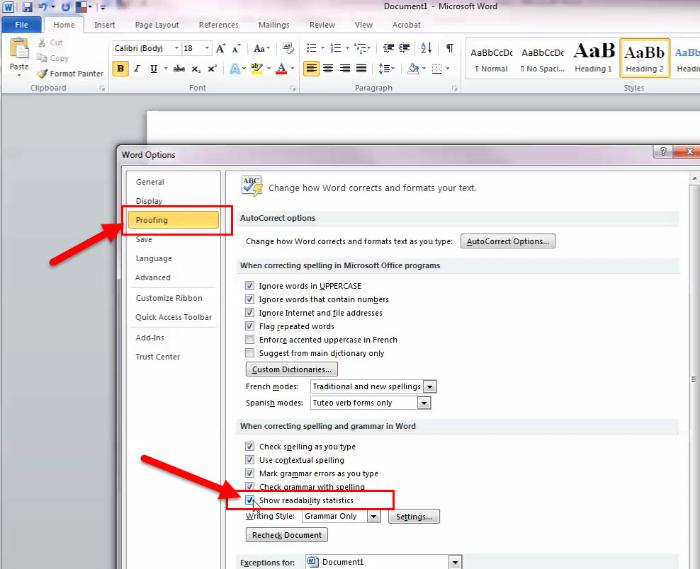Increase paragraph indent

click(404, 48)
